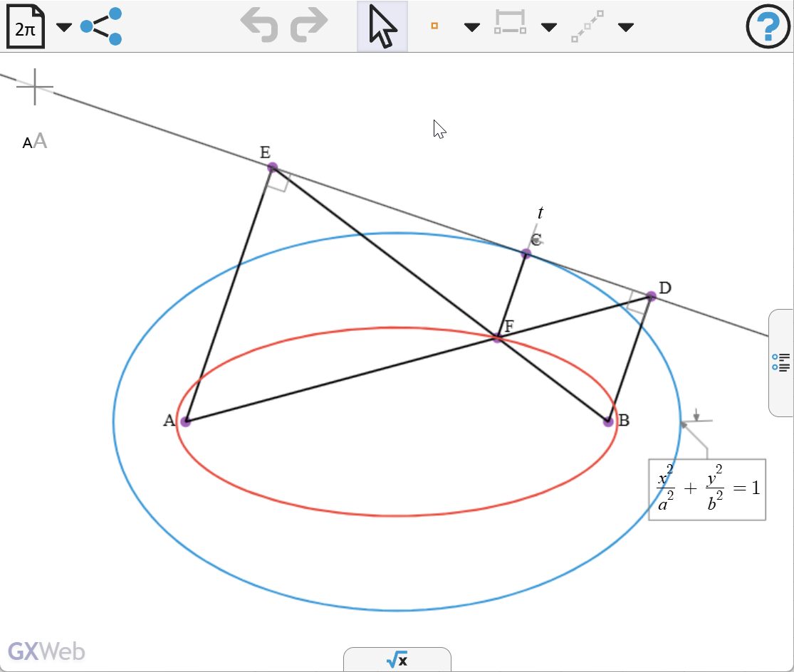
Task: Select the arrow pointer tool
Action: click(382, 26)
